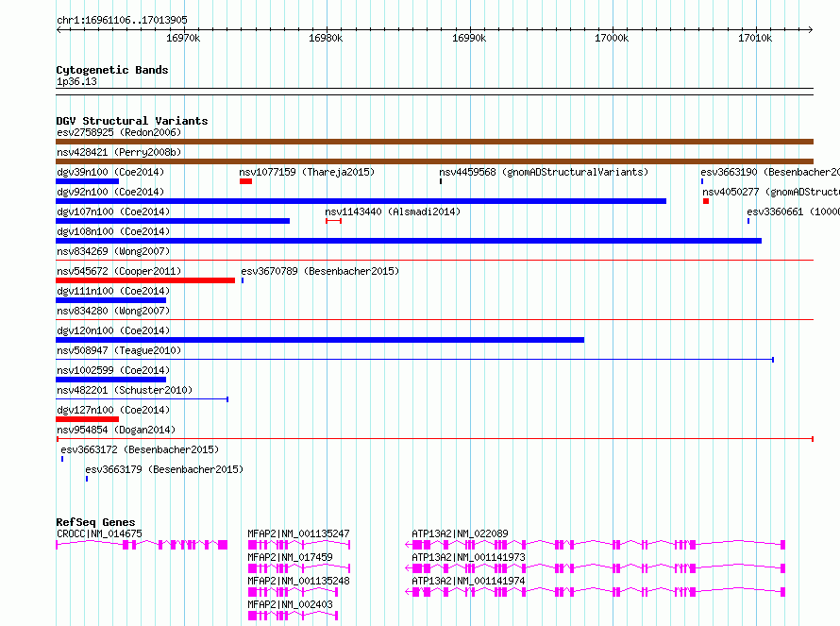840x626 pixels.
Task: Click the DGV Structural Variants track title
Action: pyautogui.click(x=132, y=121)
